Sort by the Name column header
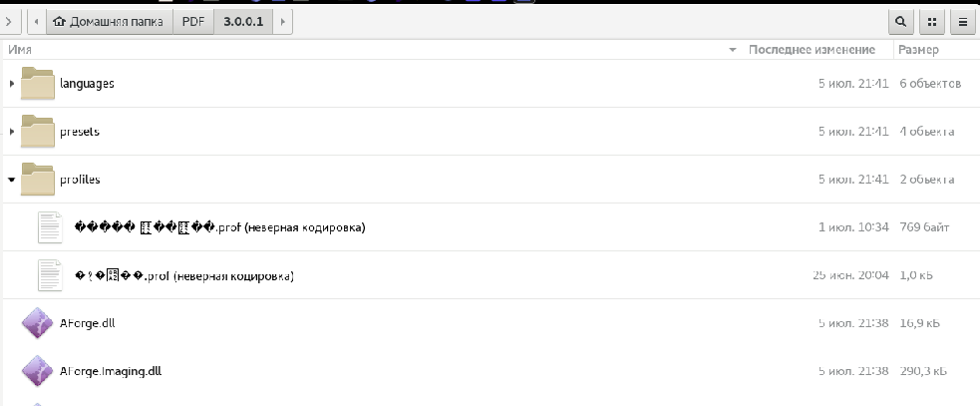The width and height of the screenshot is (980, 406). pyautogui.click(x=20, y=49)
